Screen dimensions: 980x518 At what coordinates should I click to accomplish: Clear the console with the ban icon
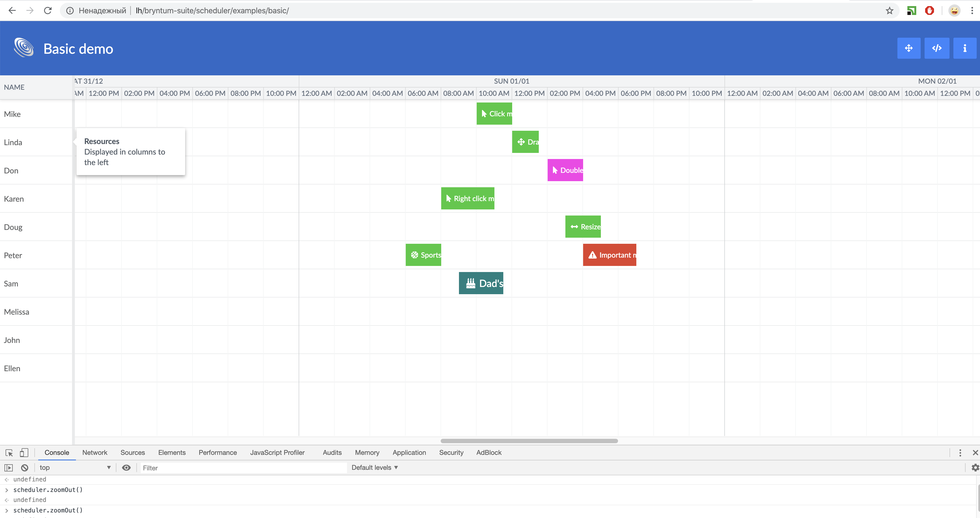25,468
